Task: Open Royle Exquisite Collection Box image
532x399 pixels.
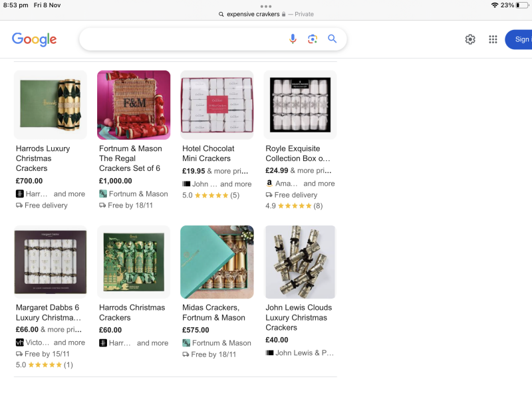Action: click(301, 104)
